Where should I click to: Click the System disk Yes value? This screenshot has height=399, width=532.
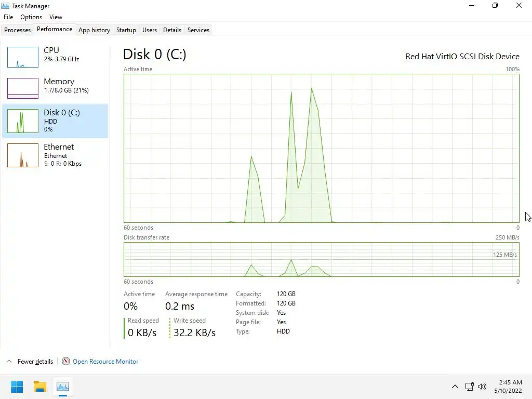[281, 313]
